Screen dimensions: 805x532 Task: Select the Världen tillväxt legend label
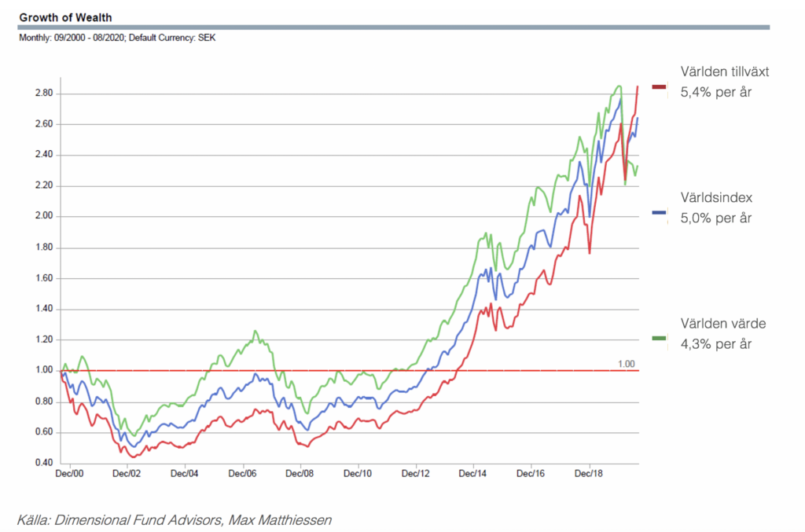724,72
